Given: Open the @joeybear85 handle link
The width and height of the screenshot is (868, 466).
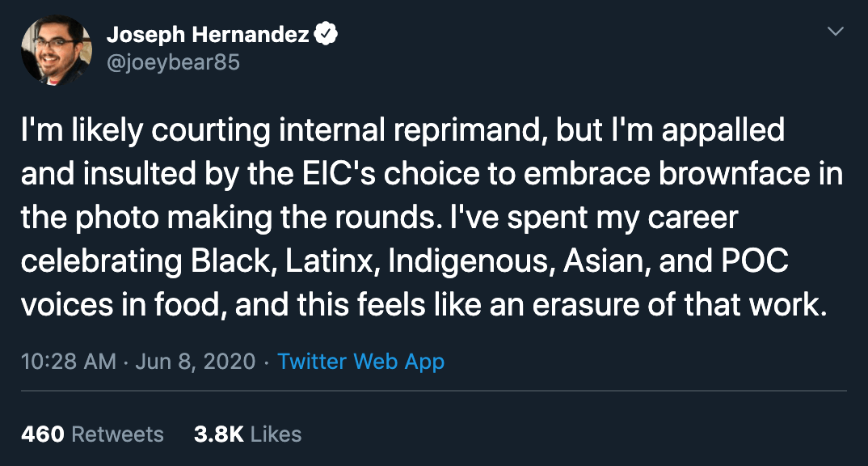Looking at the screenshot, I should 173,62.
